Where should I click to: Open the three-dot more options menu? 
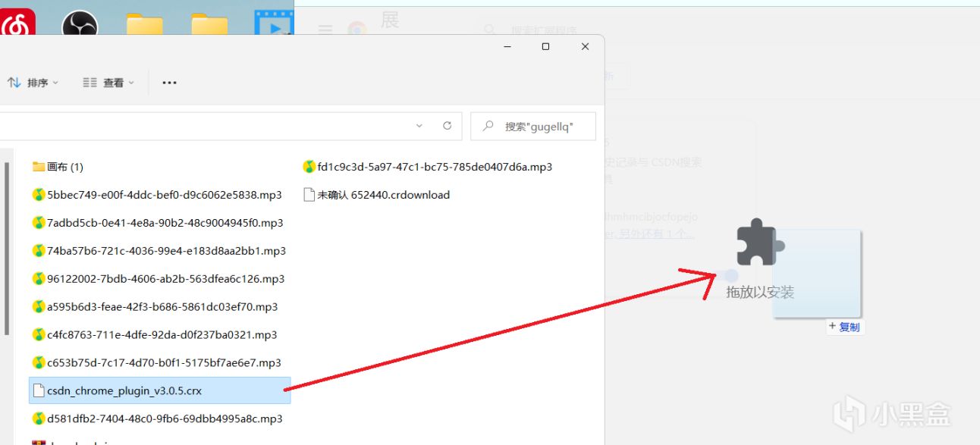[x=170, y=83]
